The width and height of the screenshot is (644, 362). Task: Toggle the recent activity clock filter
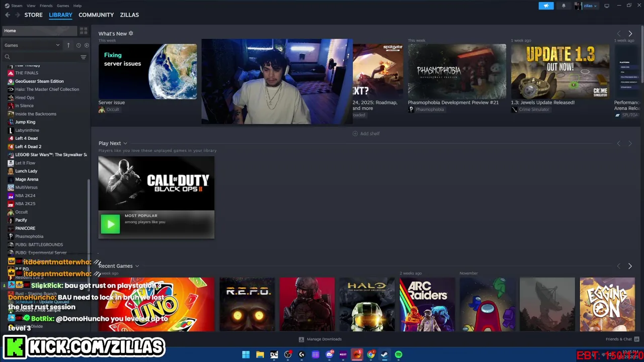click(78, 45)
